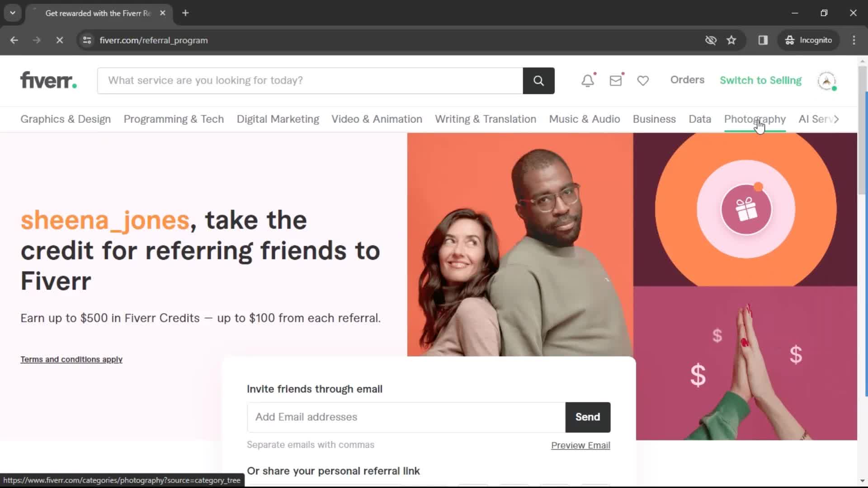The image size is (868, 488).
Task: Click Terms and conditions apply link
Action: [x=71, y=359]
